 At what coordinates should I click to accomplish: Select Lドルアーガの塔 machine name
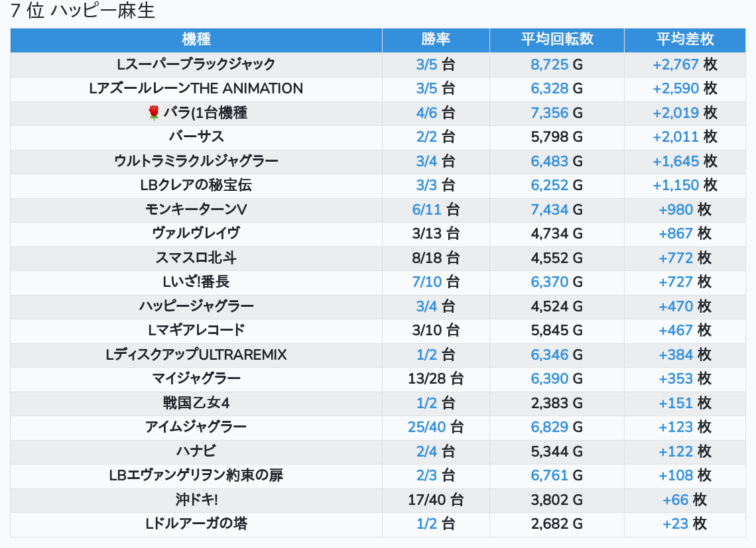[196, 524]
